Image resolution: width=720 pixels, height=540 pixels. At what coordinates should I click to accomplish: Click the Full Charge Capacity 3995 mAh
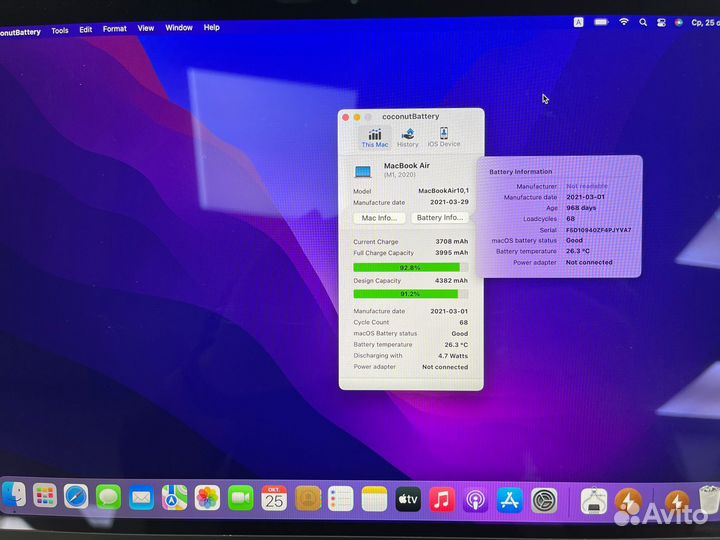tap(451, 253)
